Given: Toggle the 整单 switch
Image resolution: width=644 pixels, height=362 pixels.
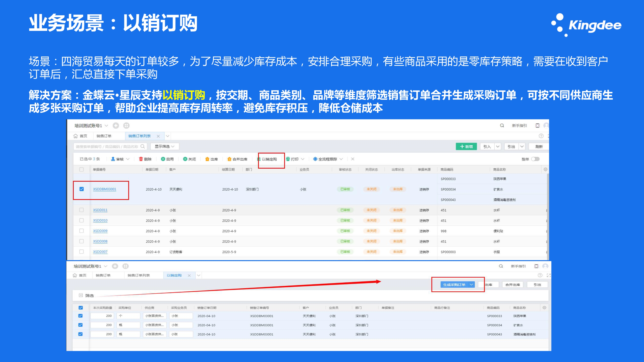Looking at the screenshot, I should point(535,159).
